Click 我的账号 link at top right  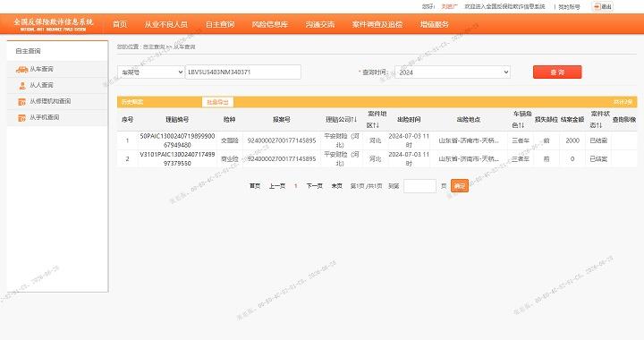(569, 6)
